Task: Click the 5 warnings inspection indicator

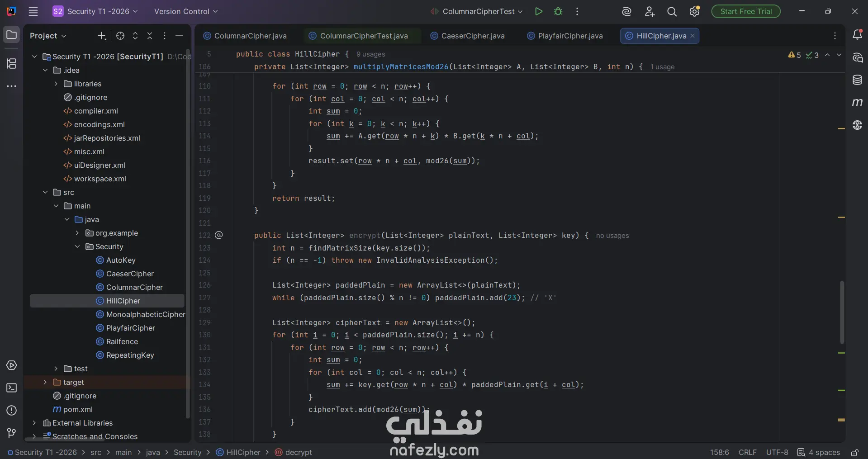Action: pos(794,55)
